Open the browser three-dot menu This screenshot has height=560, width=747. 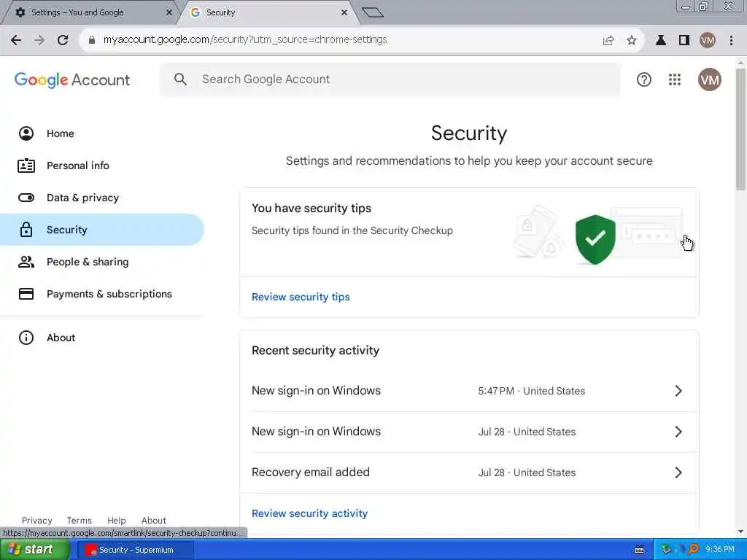pos(731,41)
